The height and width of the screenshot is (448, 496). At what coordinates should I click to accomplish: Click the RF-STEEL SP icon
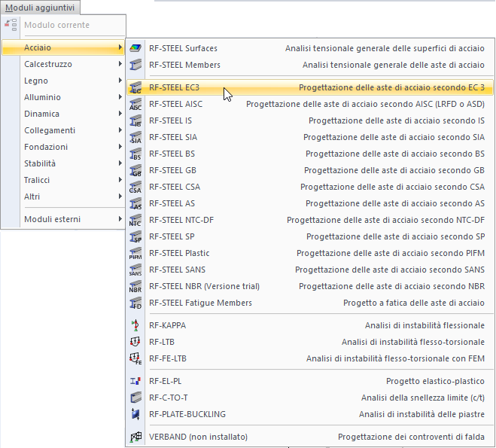(x=135, y=236)
